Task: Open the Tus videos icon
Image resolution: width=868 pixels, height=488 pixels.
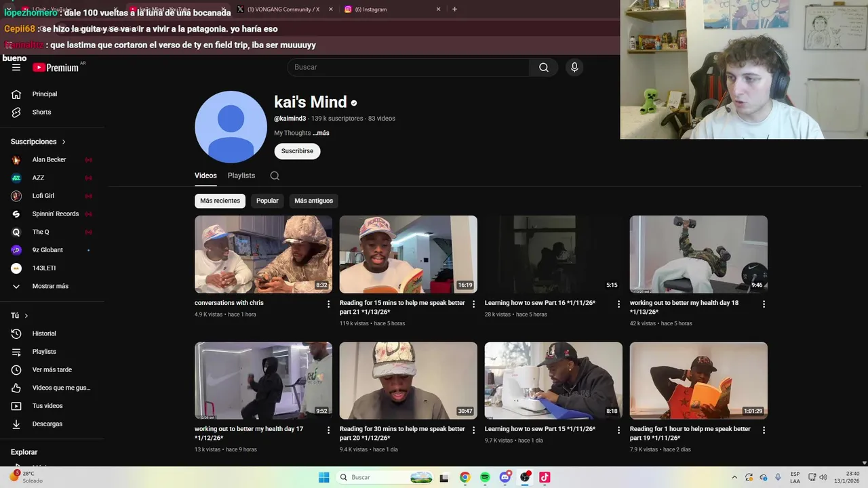Action: (x=16, y=406)
